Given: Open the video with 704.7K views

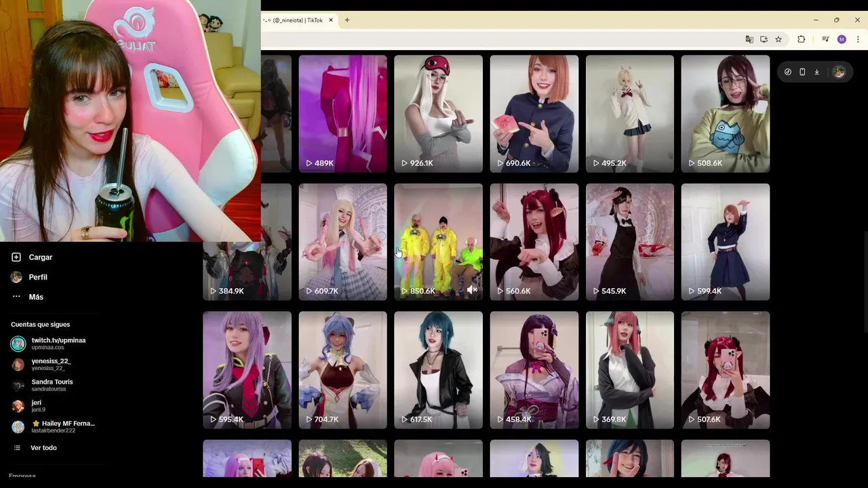Looking at the screenshot, I should click(x=343, y=370).
